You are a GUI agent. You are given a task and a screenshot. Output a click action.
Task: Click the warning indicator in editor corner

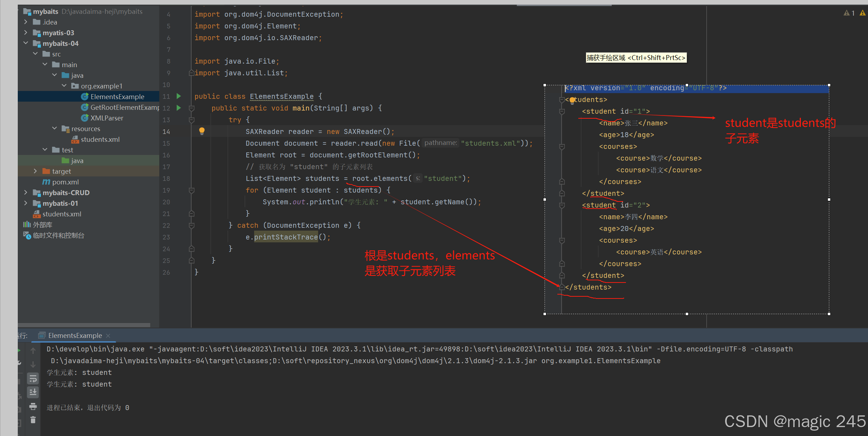[849, 13]
